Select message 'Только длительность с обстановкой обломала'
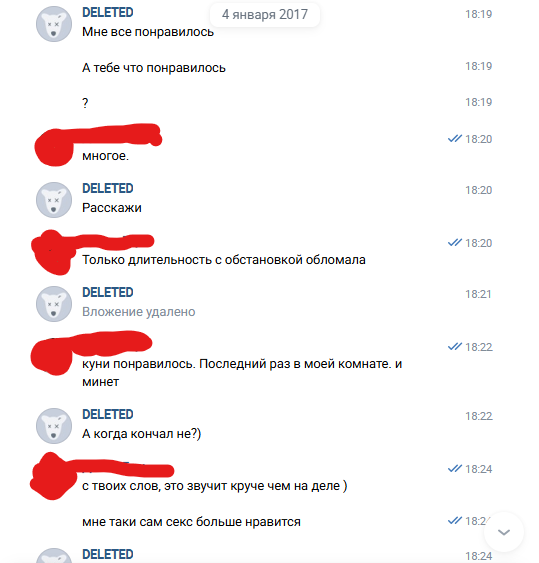 tap(224, 260)
